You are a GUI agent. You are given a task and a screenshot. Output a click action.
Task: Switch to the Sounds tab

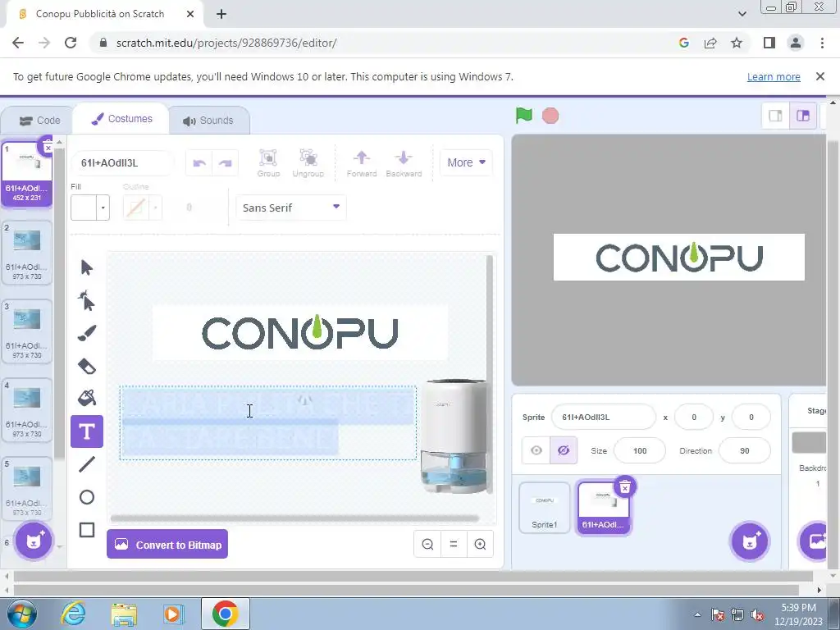point(208,121)
